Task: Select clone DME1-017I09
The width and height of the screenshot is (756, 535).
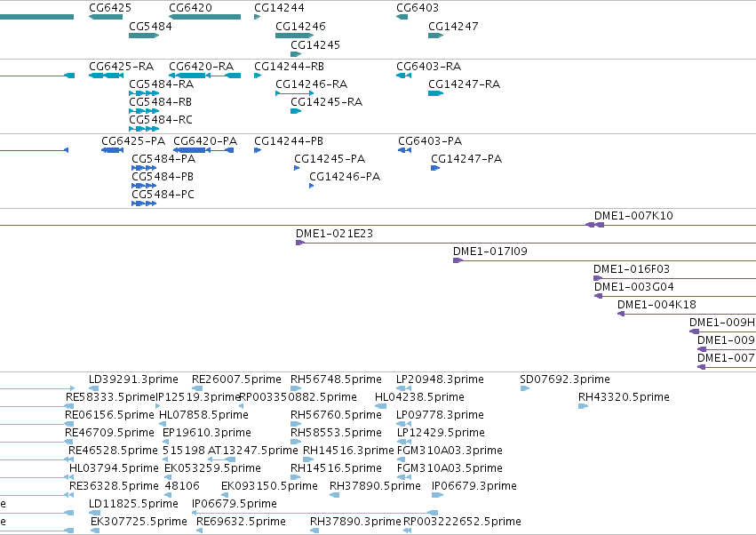Action: coord(490,252)
